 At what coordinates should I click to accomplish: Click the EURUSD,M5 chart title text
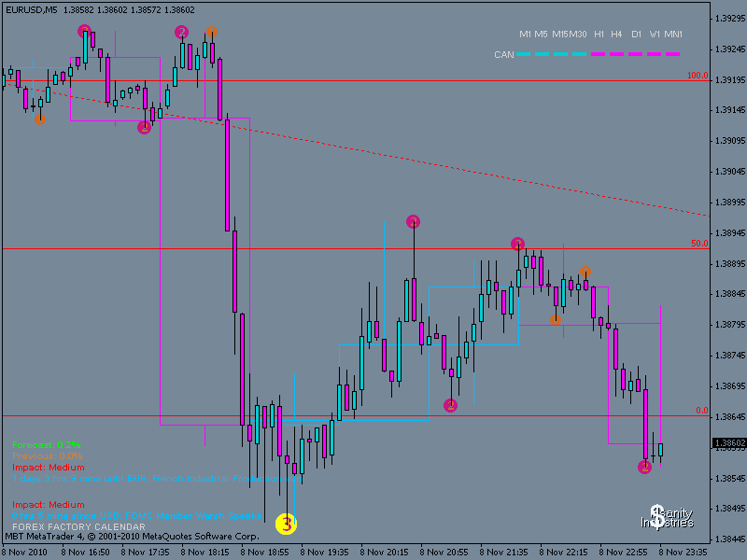[x=32, y=10]
